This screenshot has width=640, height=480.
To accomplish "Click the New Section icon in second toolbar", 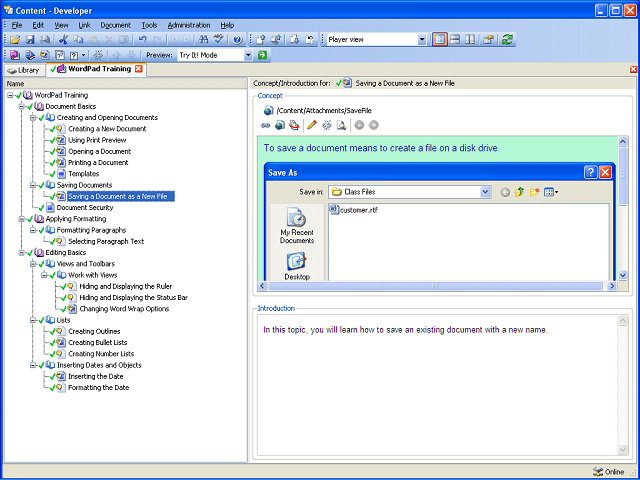I will point(30,55).
